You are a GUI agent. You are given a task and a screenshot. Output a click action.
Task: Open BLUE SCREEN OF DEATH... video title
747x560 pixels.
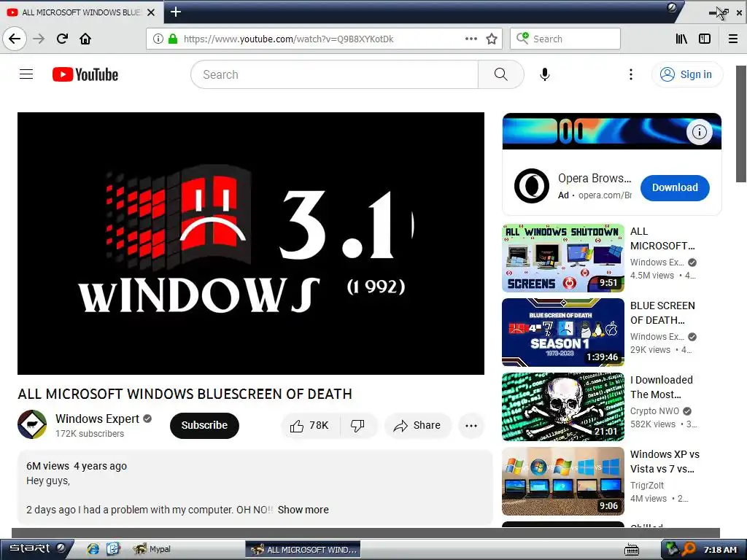[x=662, y=313]
